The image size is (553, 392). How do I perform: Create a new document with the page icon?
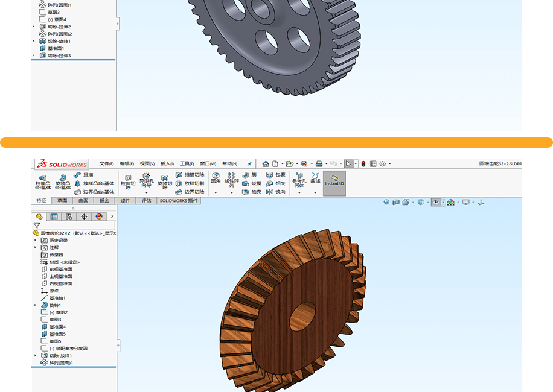click(275, 164)
